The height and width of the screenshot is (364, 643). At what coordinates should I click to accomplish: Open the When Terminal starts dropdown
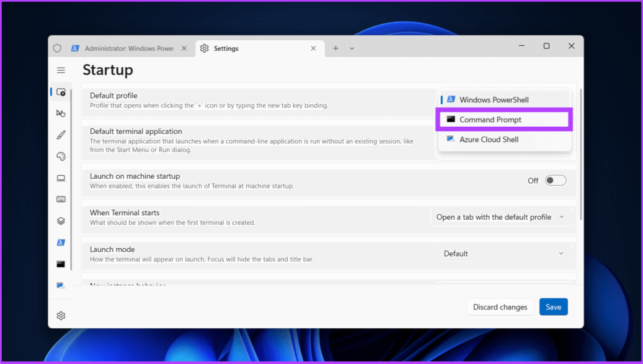click(x=500, y=217)
